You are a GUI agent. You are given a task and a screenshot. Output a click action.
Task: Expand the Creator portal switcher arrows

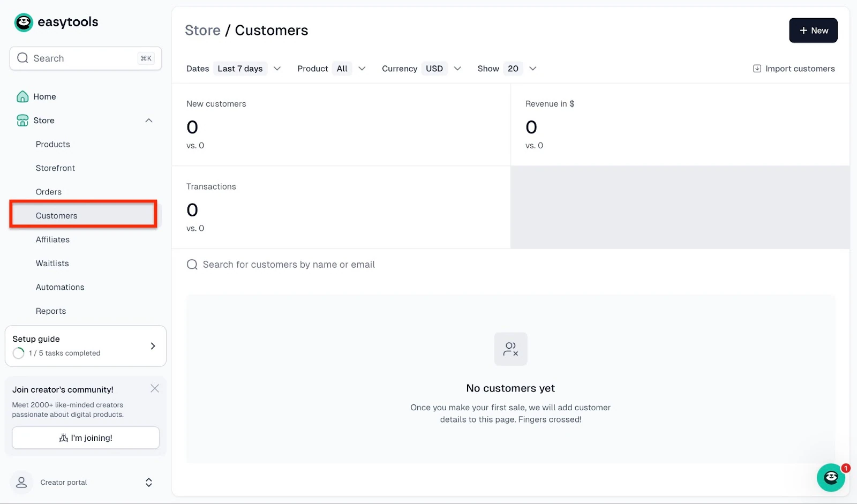[149, 483]
